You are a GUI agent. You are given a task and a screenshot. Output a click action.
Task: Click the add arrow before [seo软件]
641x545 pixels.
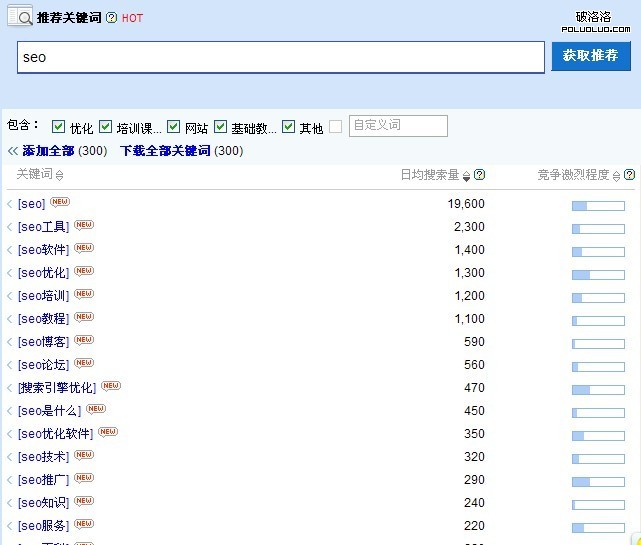click(10, 250)
